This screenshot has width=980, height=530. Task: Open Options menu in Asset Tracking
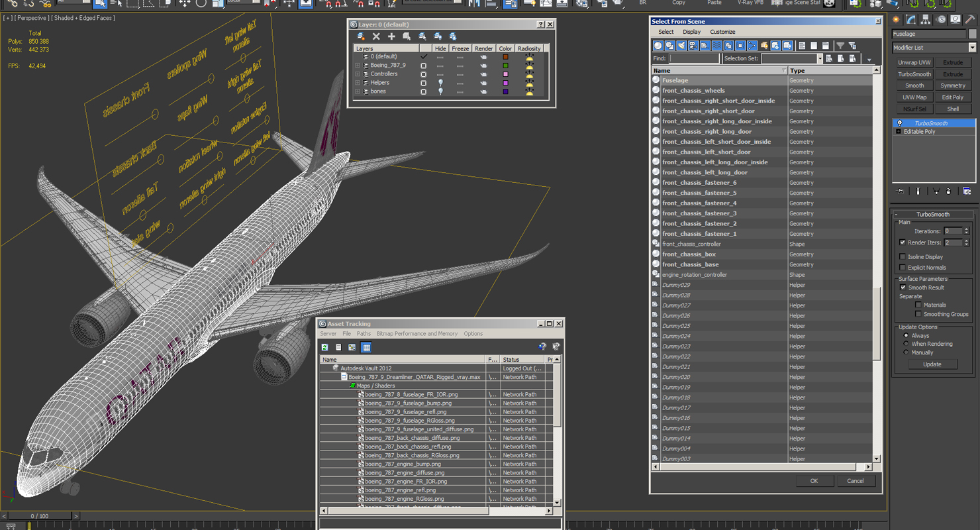473,334
